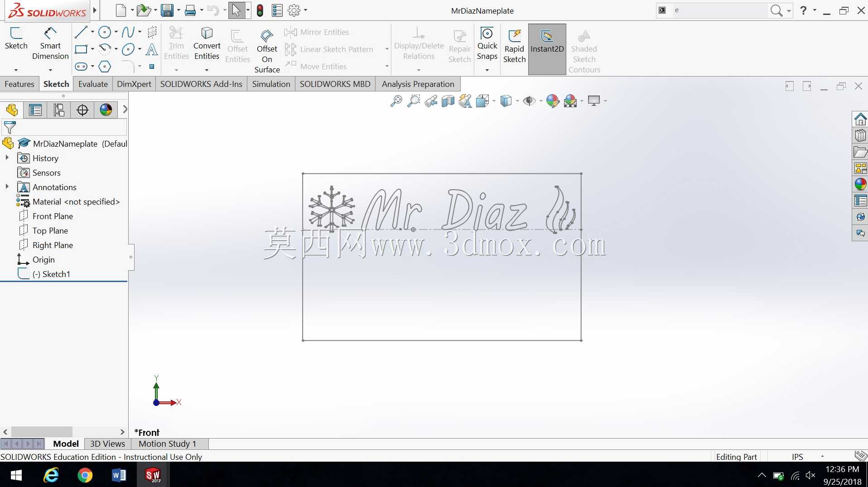Select the 3-point Arc tool
This screenshot has height=487, width=868.
[105, 49]
